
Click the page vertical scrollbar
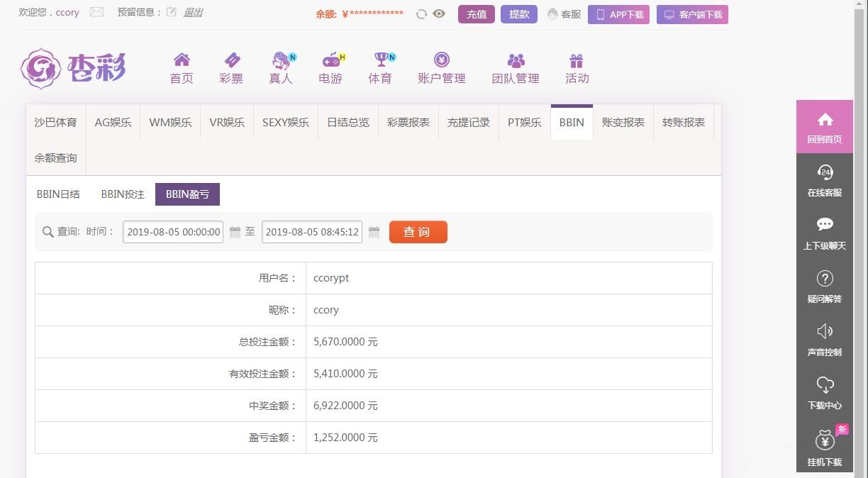pos(861,213)
